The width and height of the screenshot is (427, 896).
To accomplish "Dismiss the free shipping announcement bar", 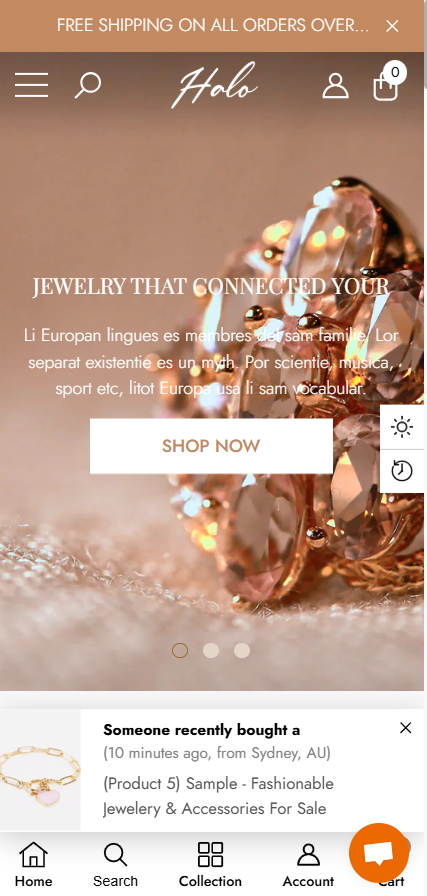I will coord(392,26).
